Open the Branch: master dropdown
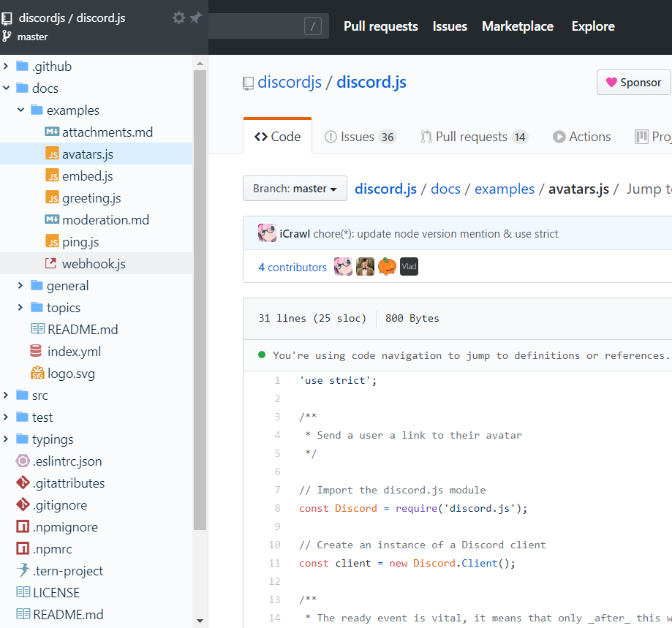The image size is (672, 628). point(295,189)
